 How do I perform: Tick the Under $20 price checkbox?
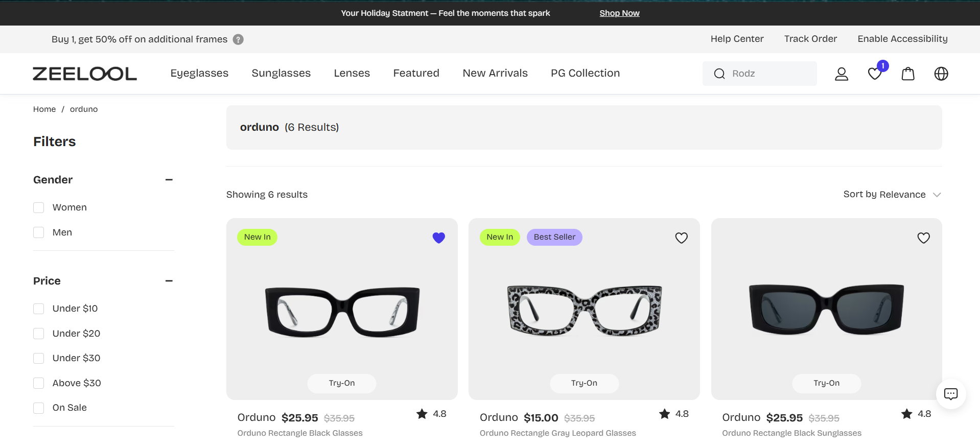point(39,334)
